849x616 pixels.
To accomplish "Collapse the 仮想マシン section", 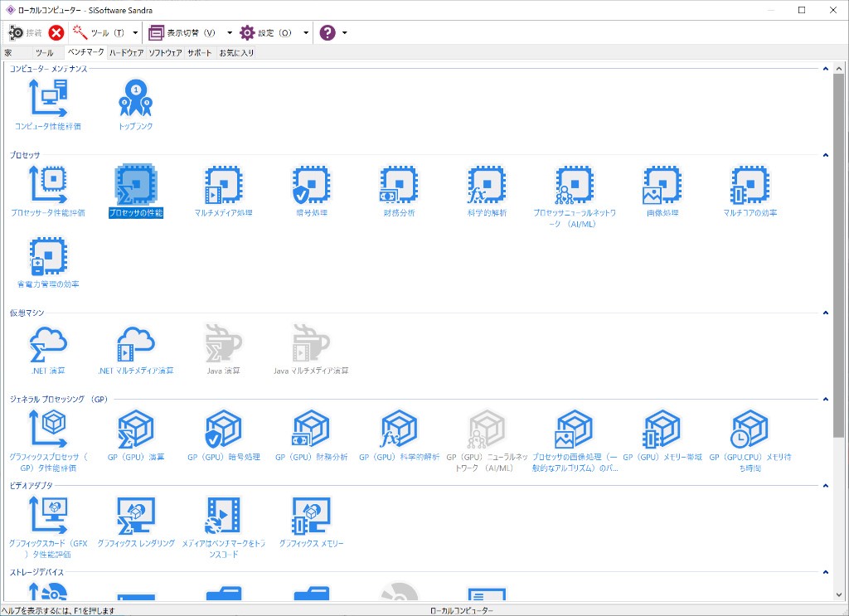I will click(826, 313).
